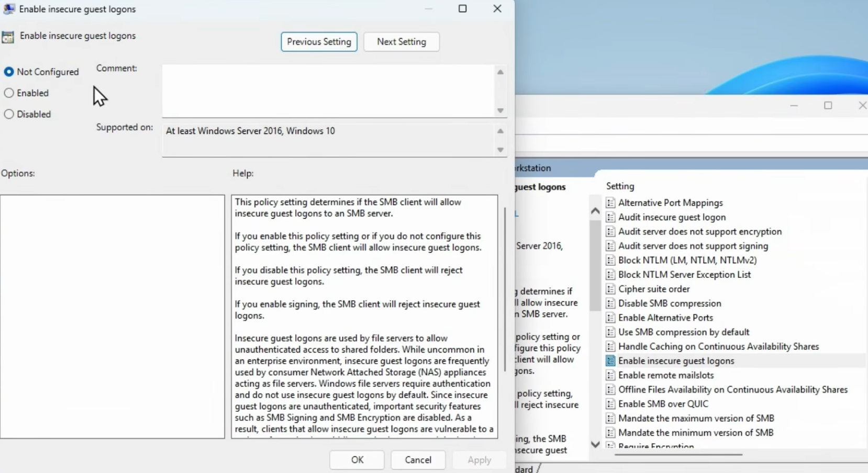Select the Disabled radio button
The height and width of the screenshot is (473, 868).
9,114
